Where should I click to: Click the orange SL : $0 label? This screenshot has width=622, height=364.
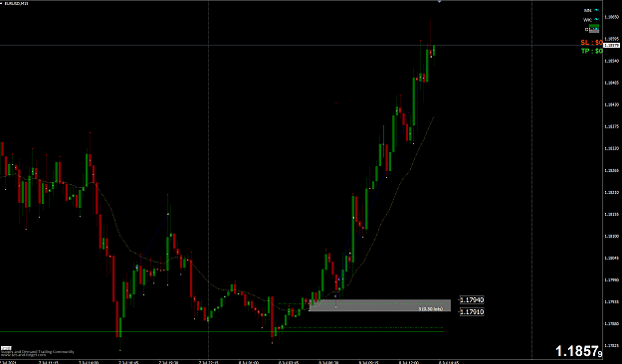click(591, 43)
